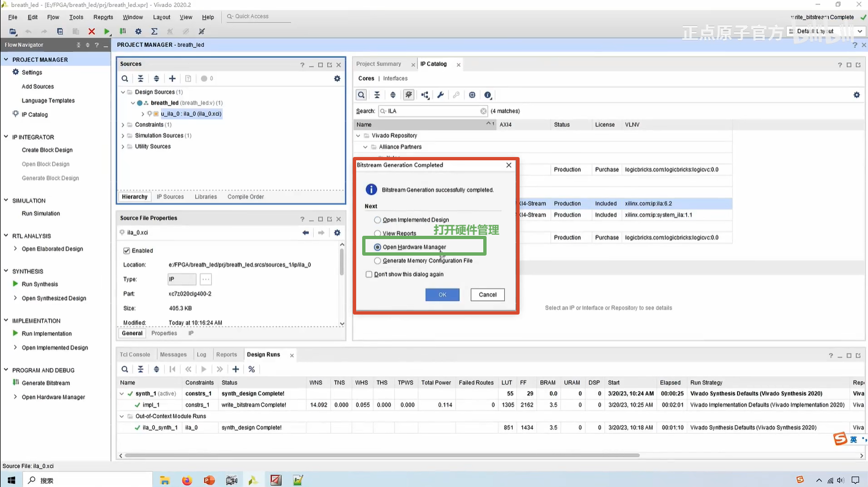Switch to the Tcl Console tab
868x487 pixels.
point(135,355)
